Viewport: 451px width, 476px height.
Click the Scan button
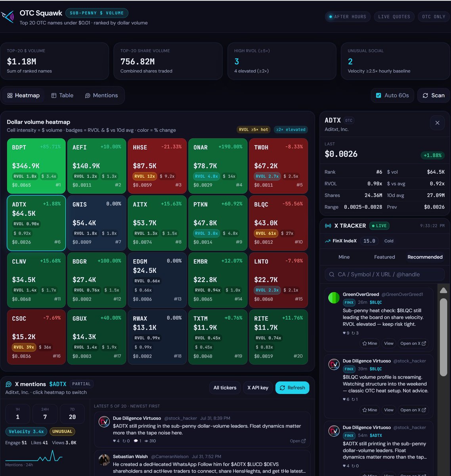point(434,96)
